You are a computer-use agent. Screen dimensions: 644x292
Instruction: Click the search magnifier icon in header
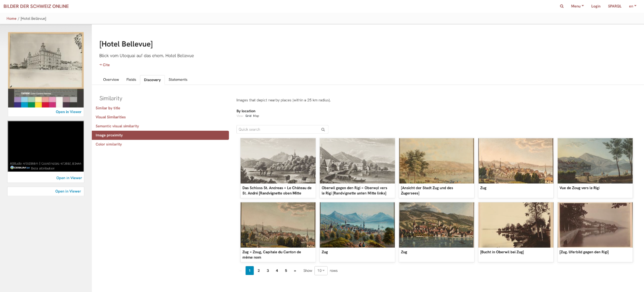tap(562, 6)
